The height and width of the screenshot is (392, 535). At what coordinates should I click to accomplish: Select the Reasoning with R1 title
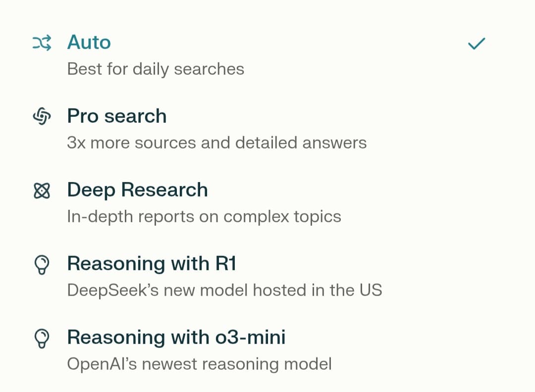(152, 264)
